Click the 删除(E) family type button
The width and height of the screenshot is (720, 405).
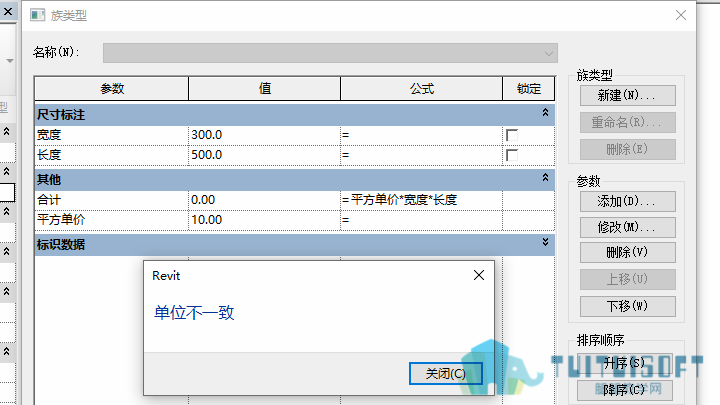pyautogui.click(x=627, y=149)
